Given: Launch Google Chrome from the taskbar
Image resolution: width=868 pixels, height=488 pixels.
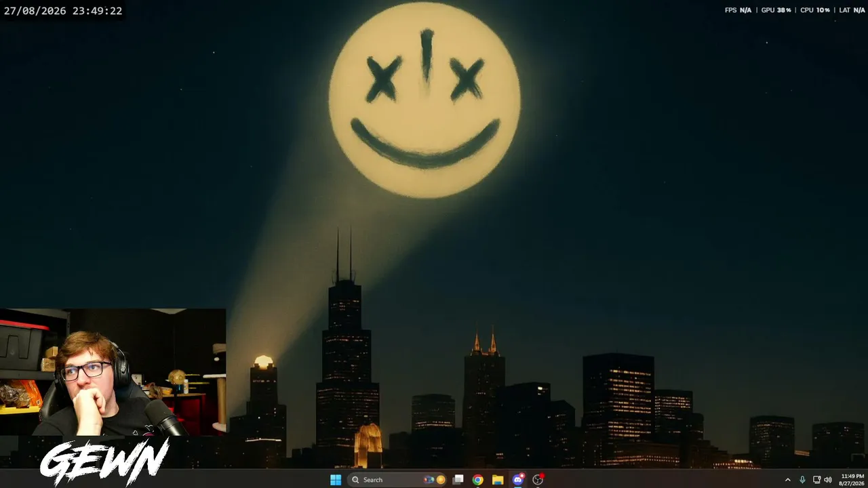Looking at the screenshot, I should click(478, 480).
